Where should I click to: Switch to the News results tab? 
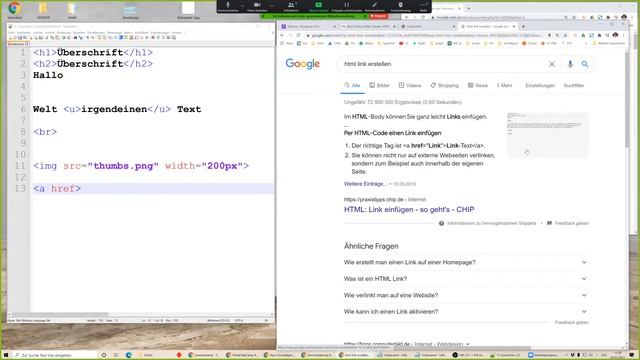click(478, 85)
